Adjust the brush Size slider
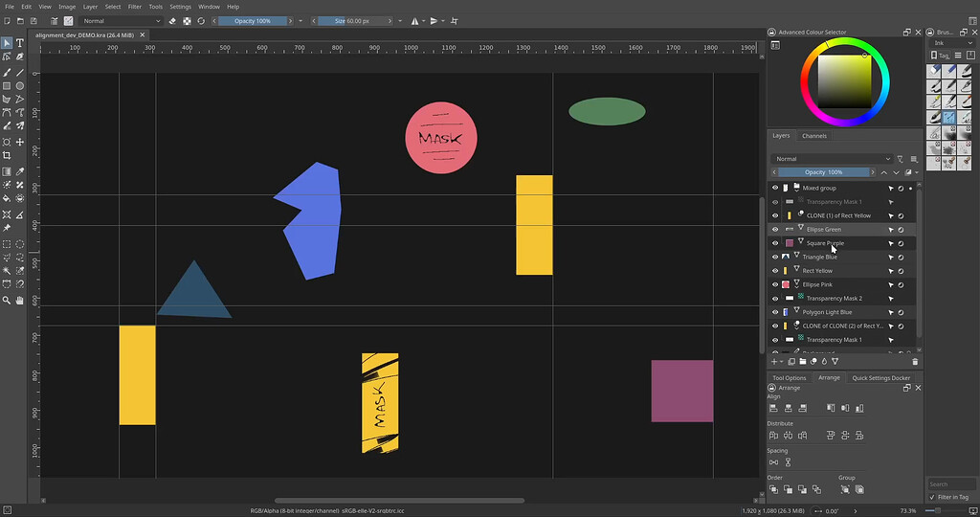Image resolution: width=980 pixels, height=517 pixels. (x=352, y=21)
